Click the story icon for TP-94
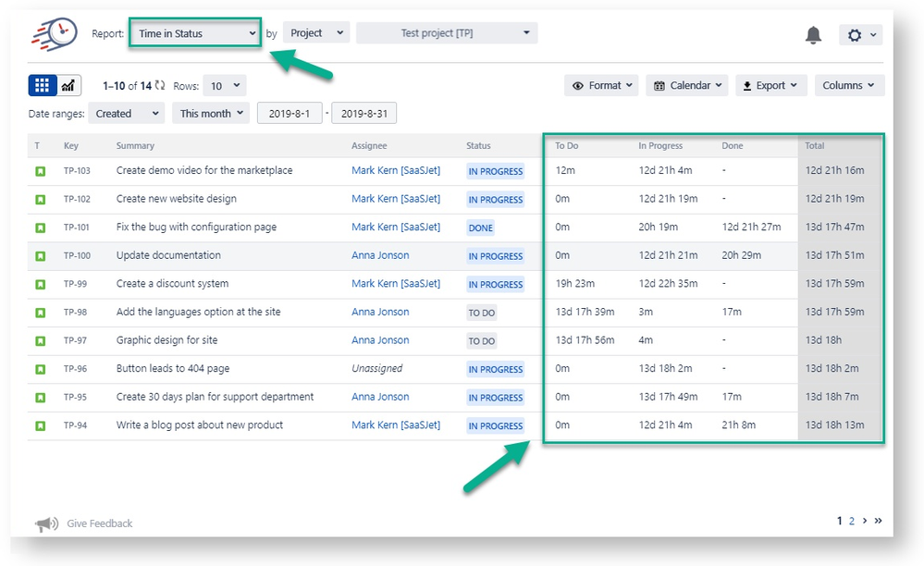The width and height of the screenshot is (924, 566). [40, 425]
